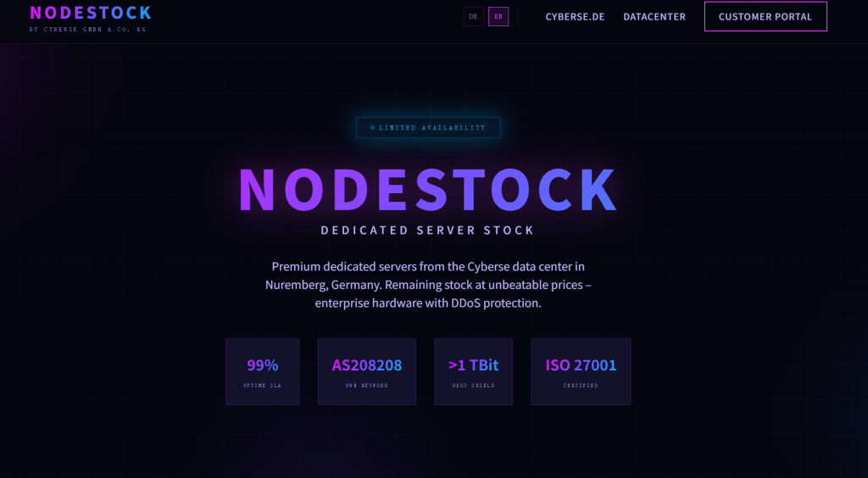Open the CYBERSE.DE navigation link
868x478 pixels.
pyautogui.click(x=575, y=16)
